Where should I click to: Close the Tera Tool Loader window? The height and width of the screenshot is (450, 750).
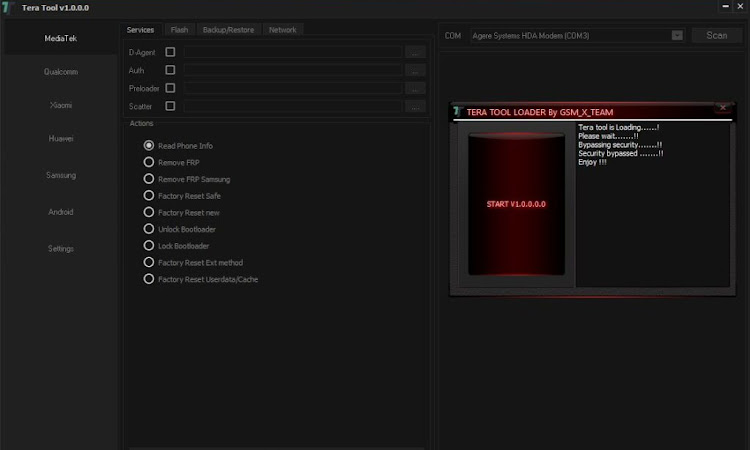723,108
